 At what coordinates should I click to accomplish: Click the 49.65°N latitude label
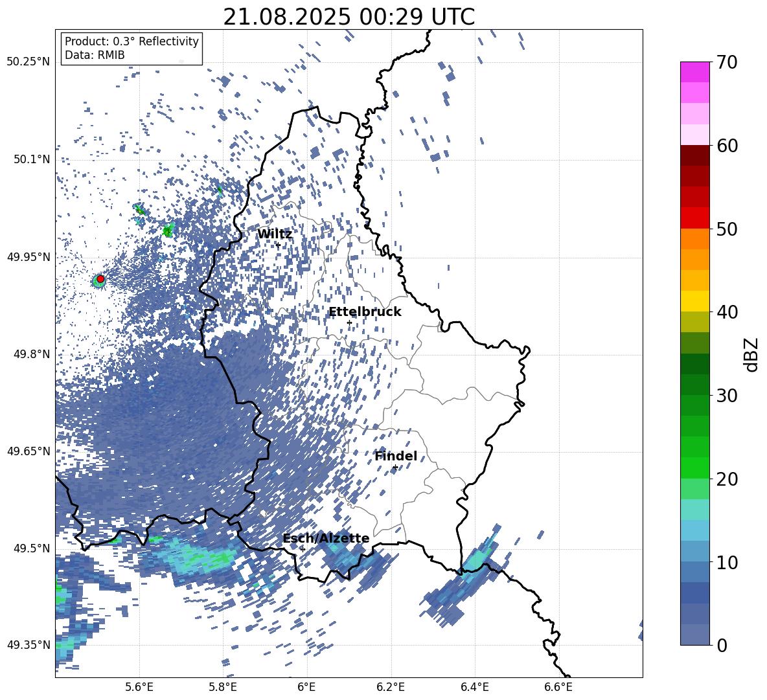[29, 451]
